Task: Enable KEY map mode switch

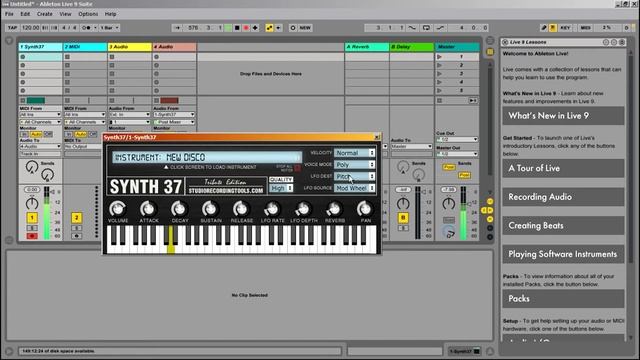Action: [565, 28]
